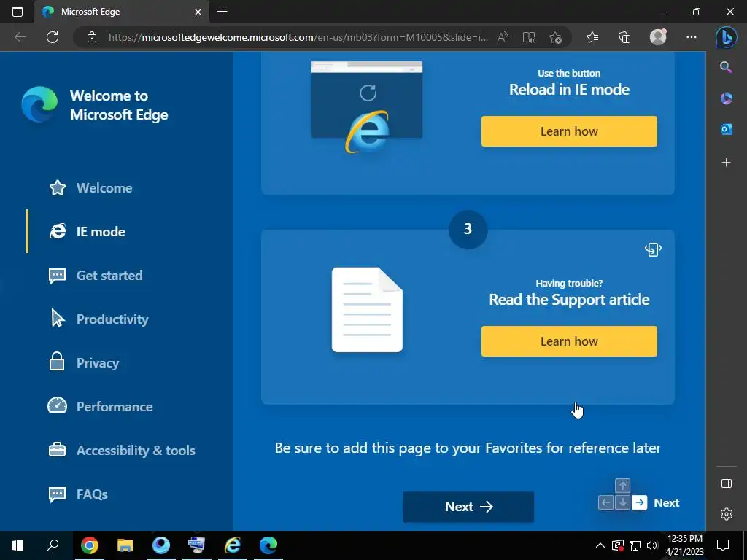Open the FAQs section
This screenshot has height=560, width=747.
[x=78, y=494]
